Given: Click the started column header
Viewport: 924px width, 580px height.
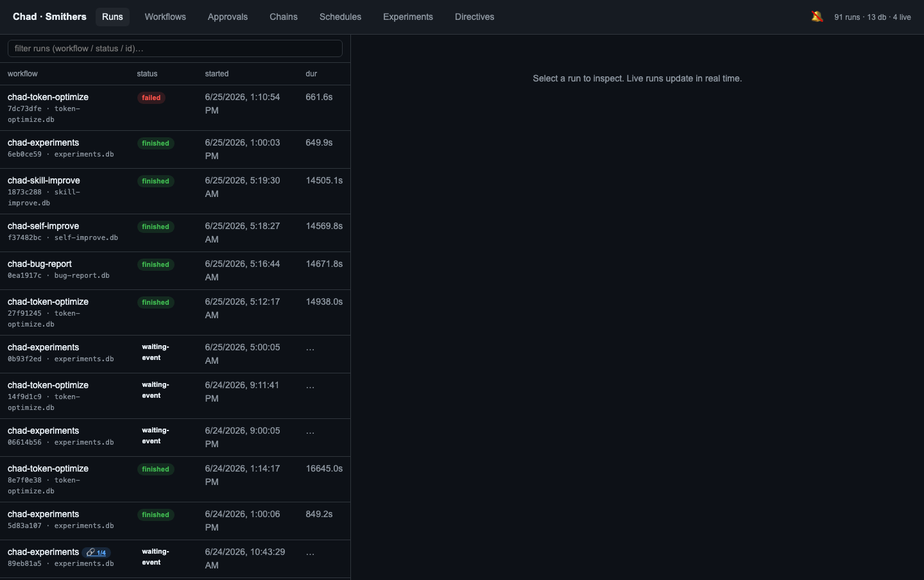Looking at the screenshot, I should [217, 74].
